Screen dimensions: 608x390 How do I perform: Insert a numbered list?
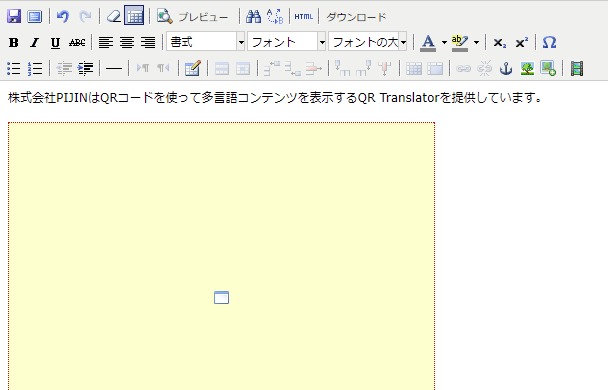tap(35, 69)
